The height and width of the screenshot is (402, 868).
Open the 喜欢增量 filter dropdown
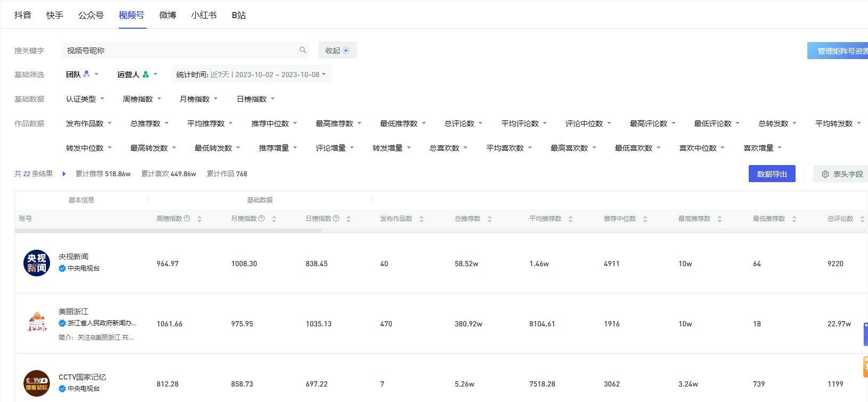(x=763, y=148)
